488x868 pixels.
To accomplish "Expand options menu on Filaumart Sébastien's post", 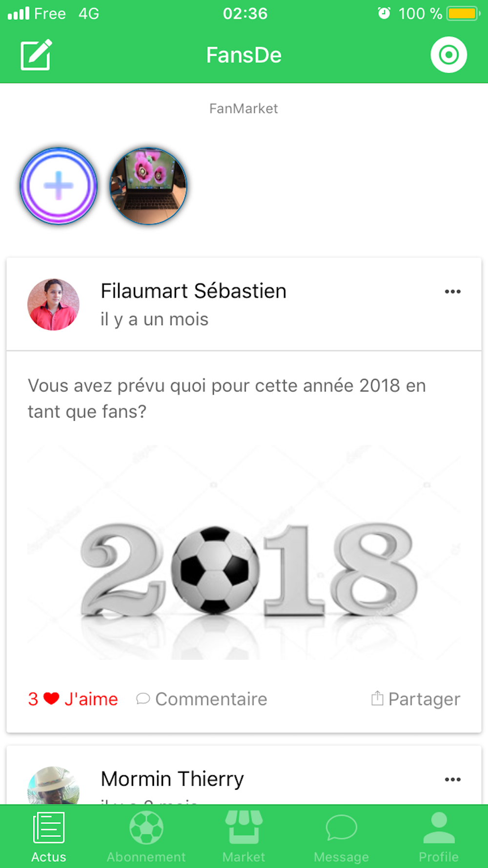I will [452, 291].
